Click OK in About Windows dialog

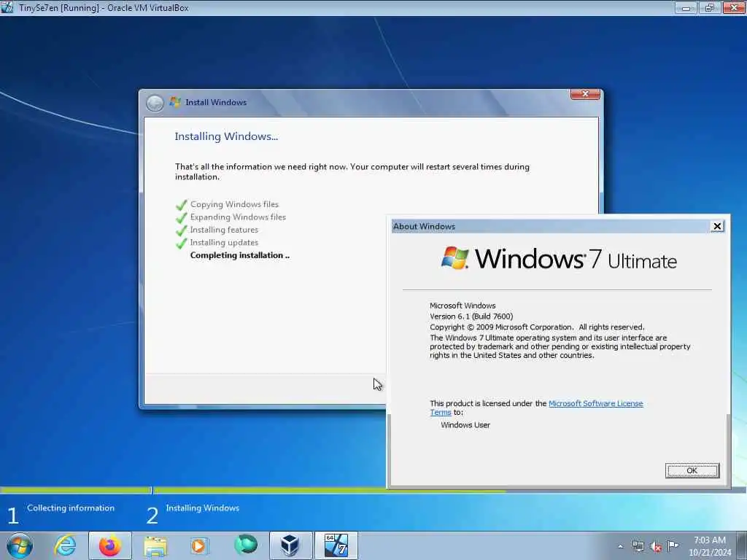[x=692, y=470]
